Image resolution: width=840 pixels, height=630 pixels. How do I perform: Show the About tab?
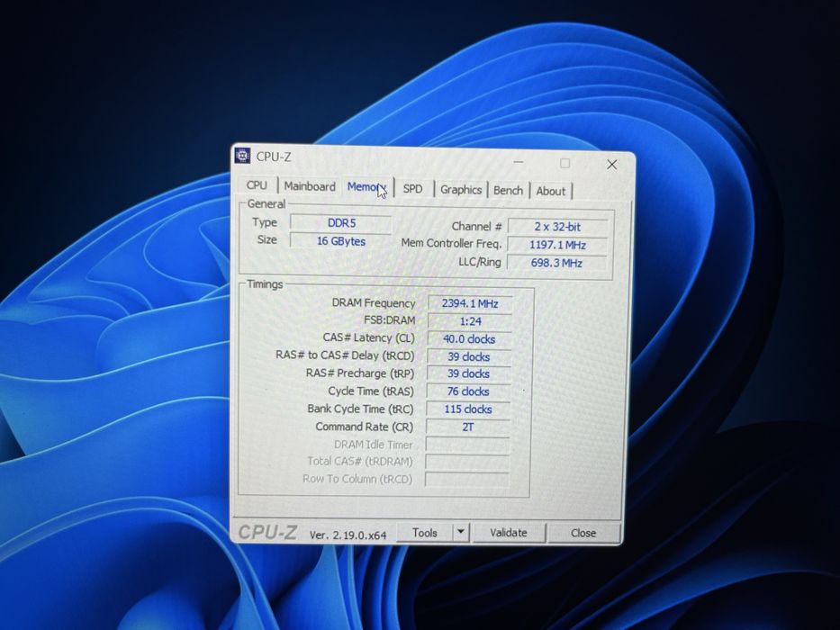tap(551, 191)
